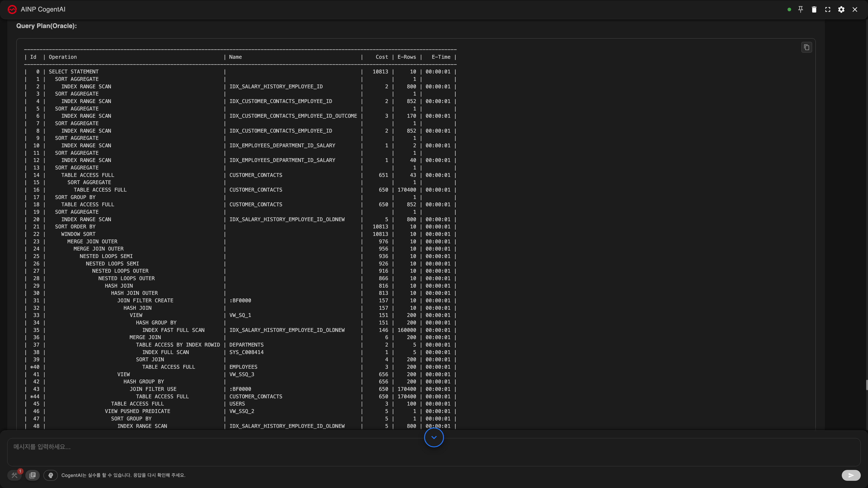The height and width of the screenshot is (488, 868).
Task: Click 'IDX_EMPLOYEES_DEPARTMENT_ID_SALARY' in row 10
Action: (282, 145)
